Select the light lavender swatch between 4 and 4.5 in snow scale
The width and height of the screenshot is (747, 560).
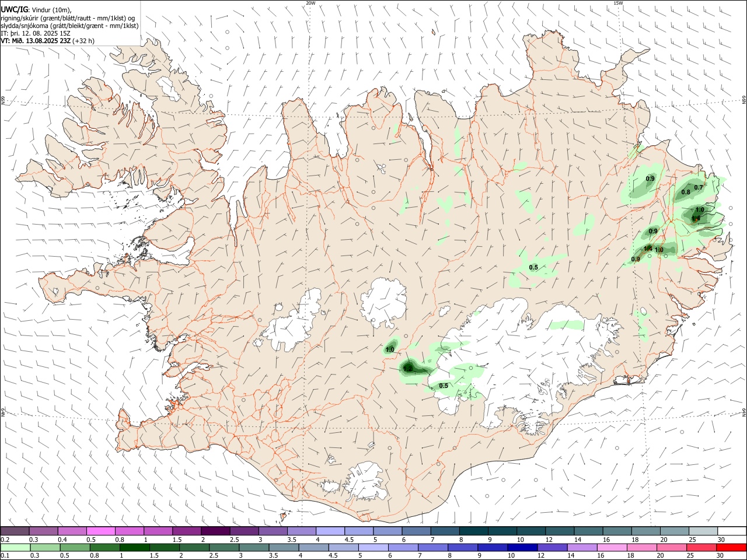[330, 531]
